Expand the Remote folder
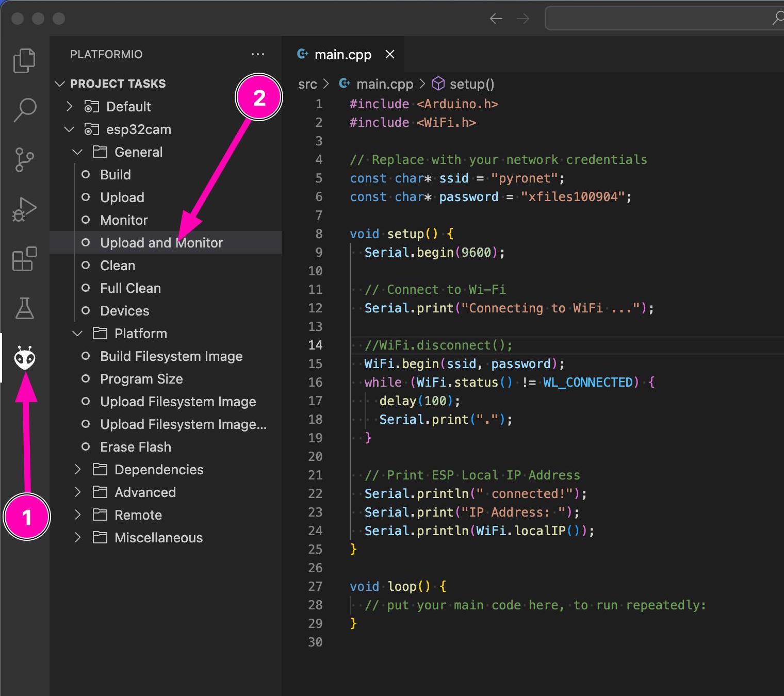784x696 pixels. (x=77, y=515)
